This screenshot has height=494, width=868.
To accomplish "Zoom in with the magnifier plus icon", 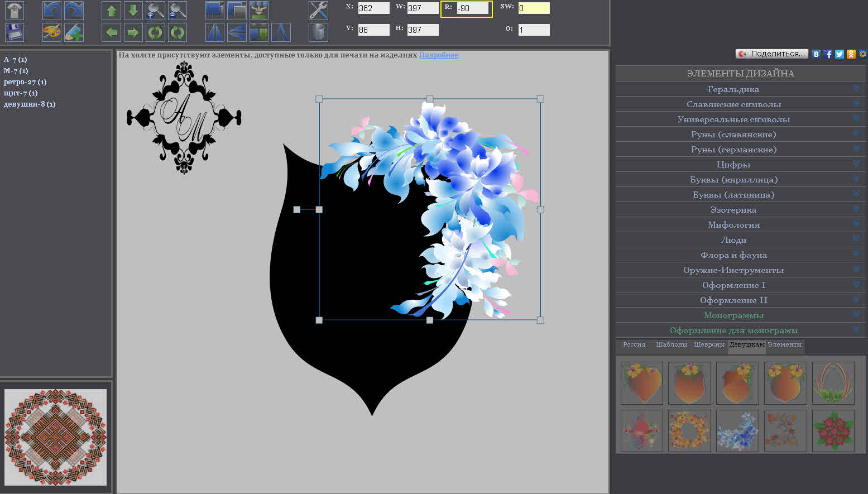I will click(155, 11).
